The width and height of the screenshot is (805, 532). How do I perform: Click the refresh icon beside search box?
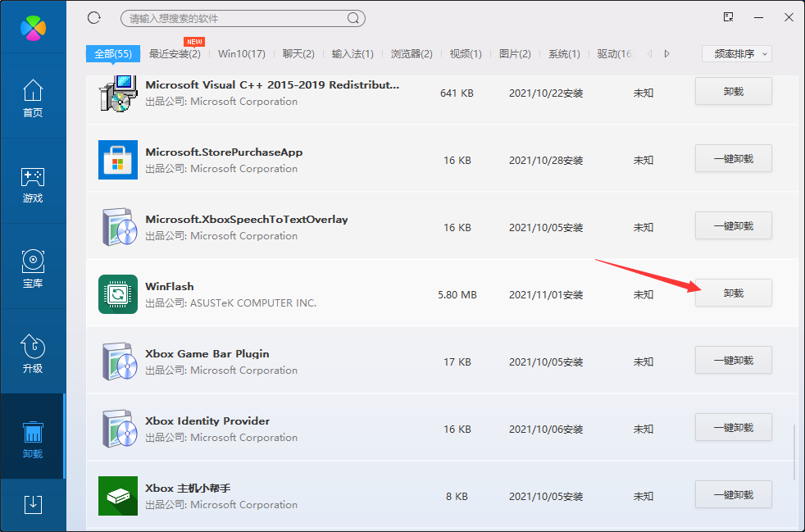tap(94, 18)
